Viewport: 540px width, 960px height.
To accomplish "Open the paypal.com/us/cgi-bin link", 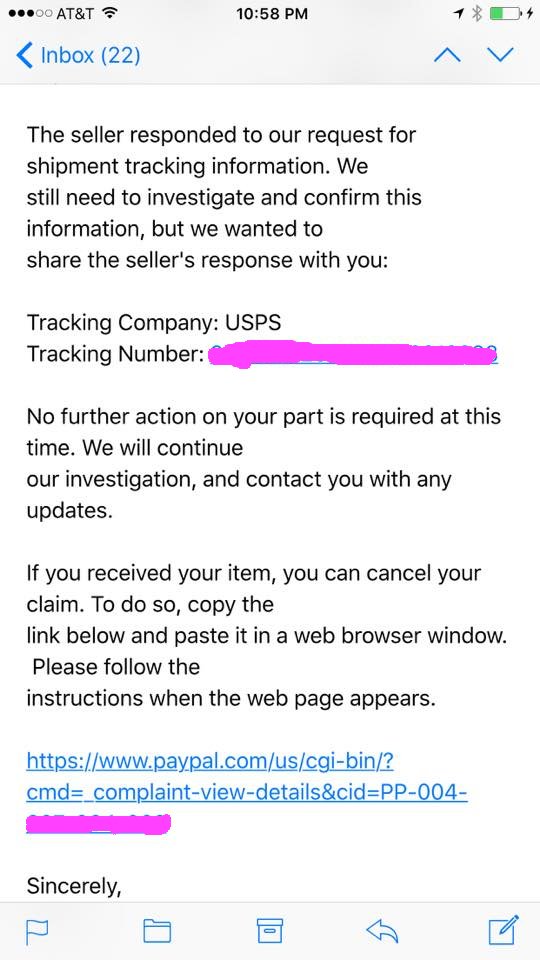I will [x=210, y=762].
